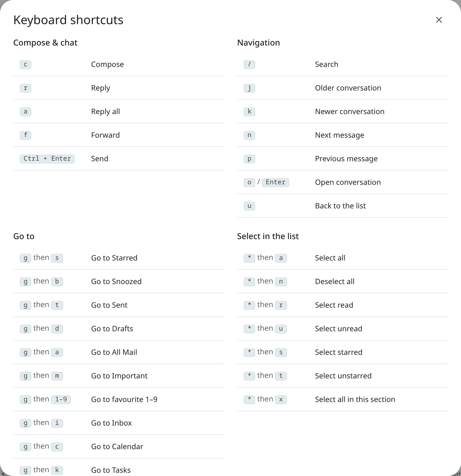The image size is (461, 476).
Task: Click the 'Compose & chat' section heading
Action: 45,43
